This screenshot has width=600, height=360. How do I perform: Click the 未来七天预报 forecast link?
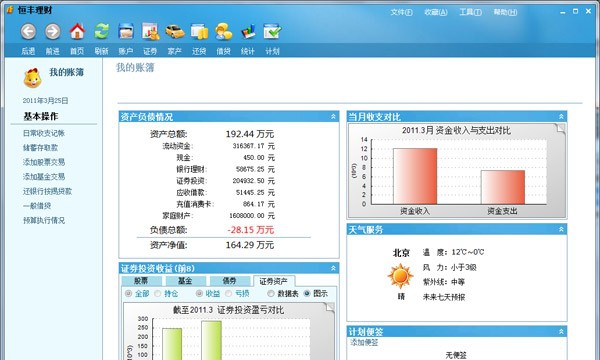point(444,297)
